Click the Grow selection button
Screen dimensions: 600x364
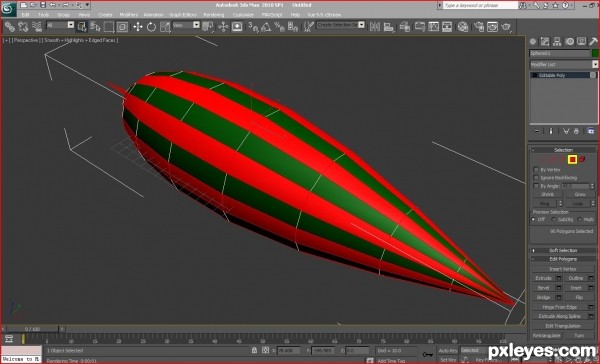(580, 194)
